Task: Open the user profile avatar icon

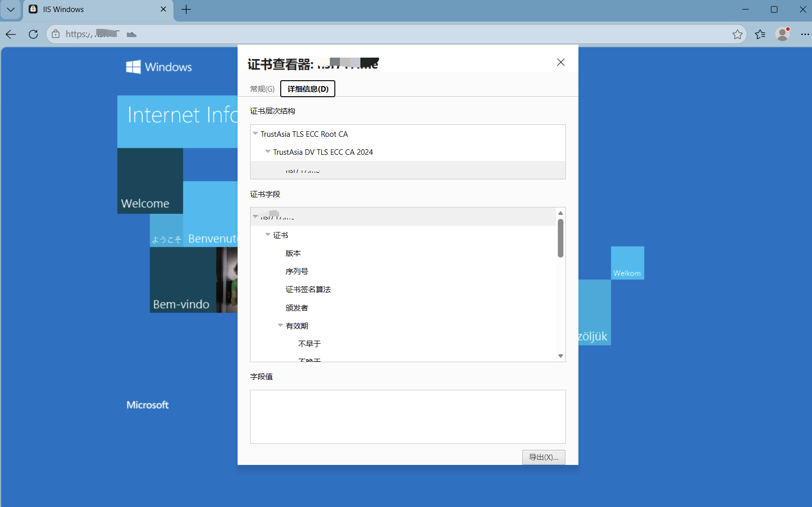Action: tap(782, 34)
